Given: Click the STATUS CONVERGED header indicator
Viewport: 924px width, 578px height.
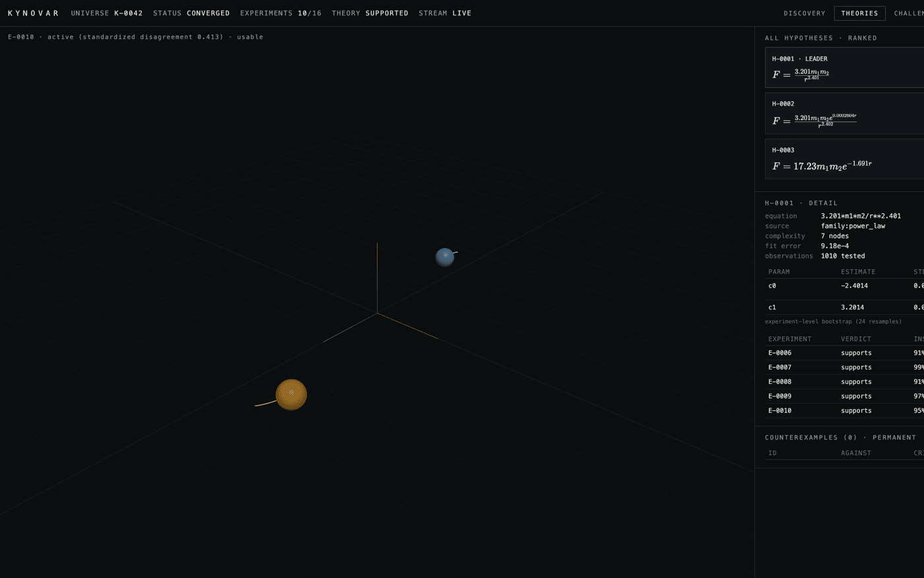Looking at the screenshot, I should [191, 13].
